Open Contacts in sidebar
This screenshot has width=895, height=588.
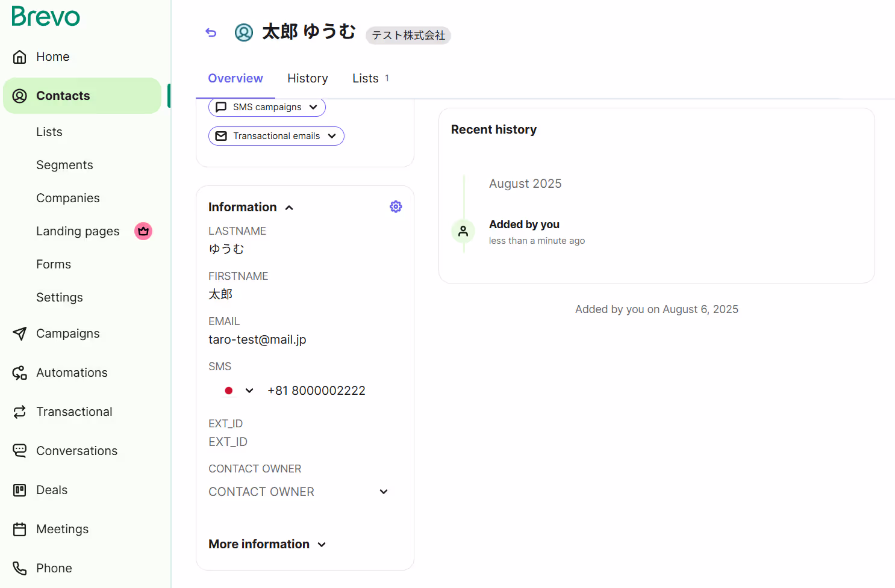[82, 96]
